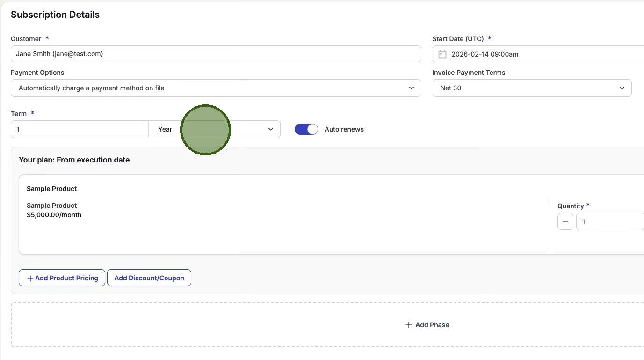Viewport: 644px width, 360px height.
Task: Click the plus icon on Add Product Pricing
Action: [30, 278]
